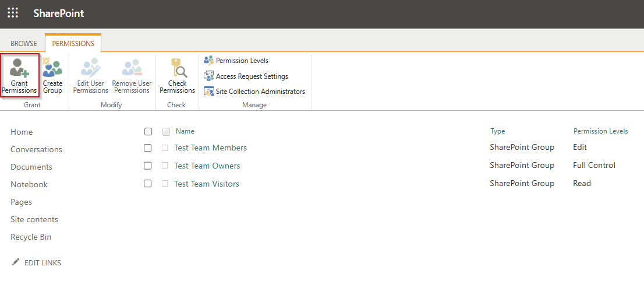The height and width of the screenshot is (284, 644).
Task: Check the Test Team Members checkbox
Action: (x=148, y=148)
